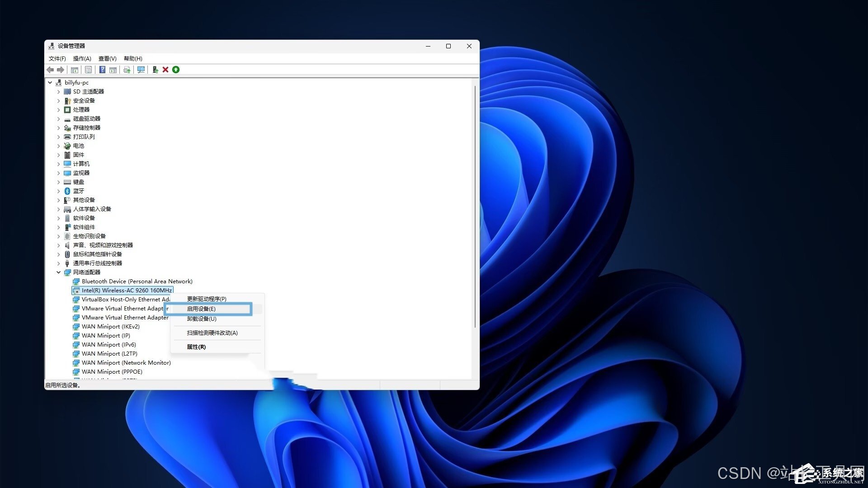Select Bluetooth Device (Personal Area Network)
Screen dimensions: 868x488
(x=137, y=282)
